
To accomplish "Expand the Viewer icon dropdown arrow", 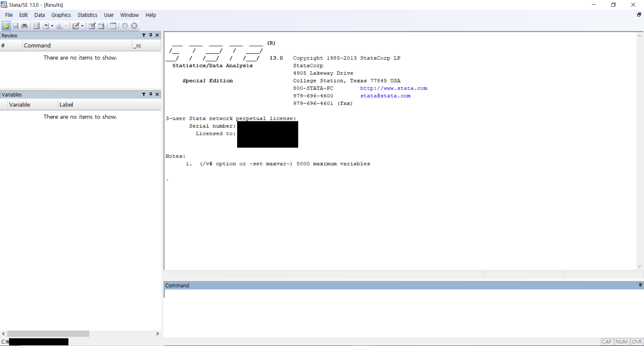I will pyautogui.click(x=52, y=26).
